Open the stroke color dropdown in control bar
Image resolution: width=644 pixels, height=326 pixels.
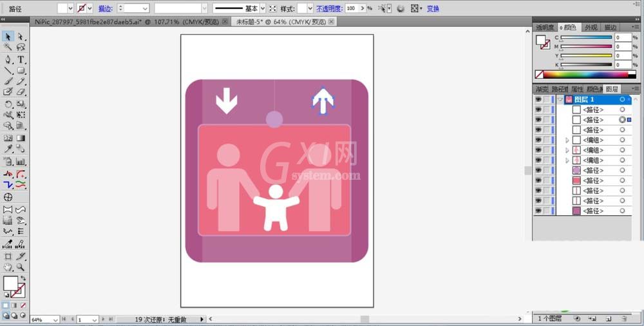[x=90, y=8]
